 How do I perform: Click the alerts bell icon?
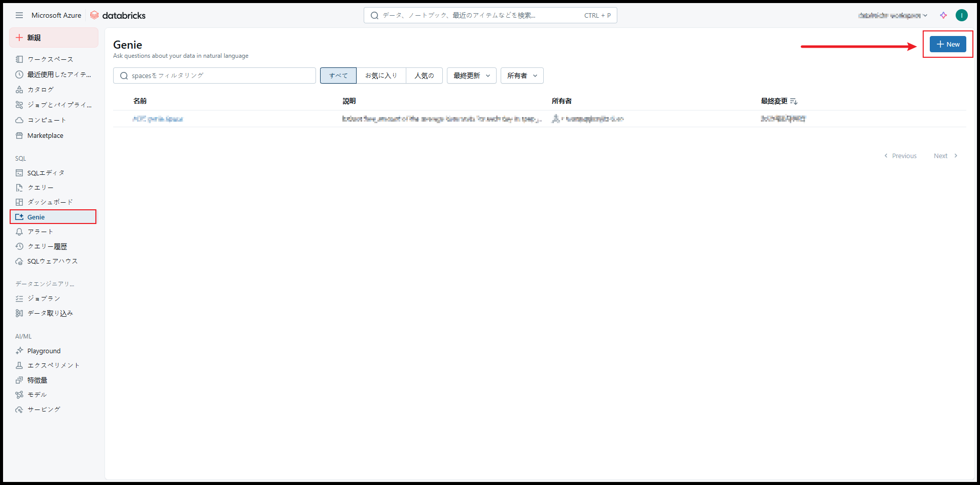click(19, 232)
